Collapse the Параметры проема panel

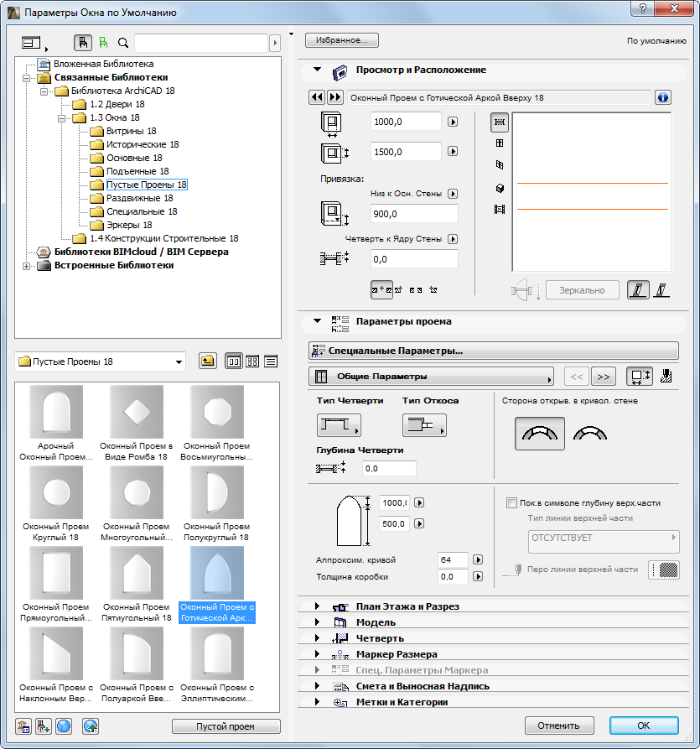click(317, 321)
